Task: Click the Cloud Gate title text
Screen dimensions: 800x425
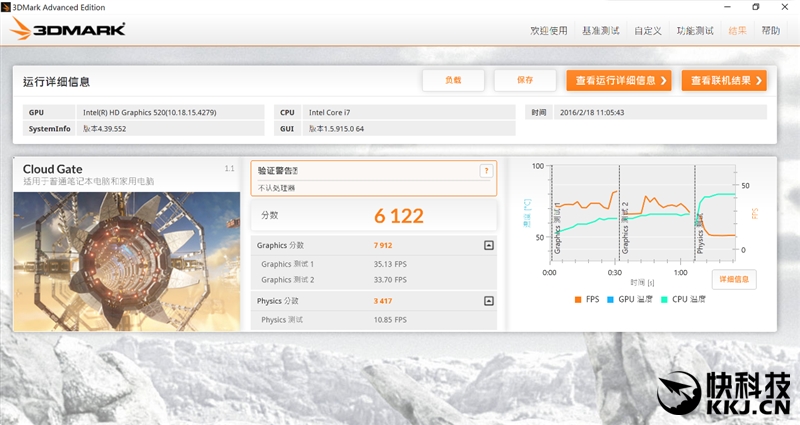Action: click(53, 169)
